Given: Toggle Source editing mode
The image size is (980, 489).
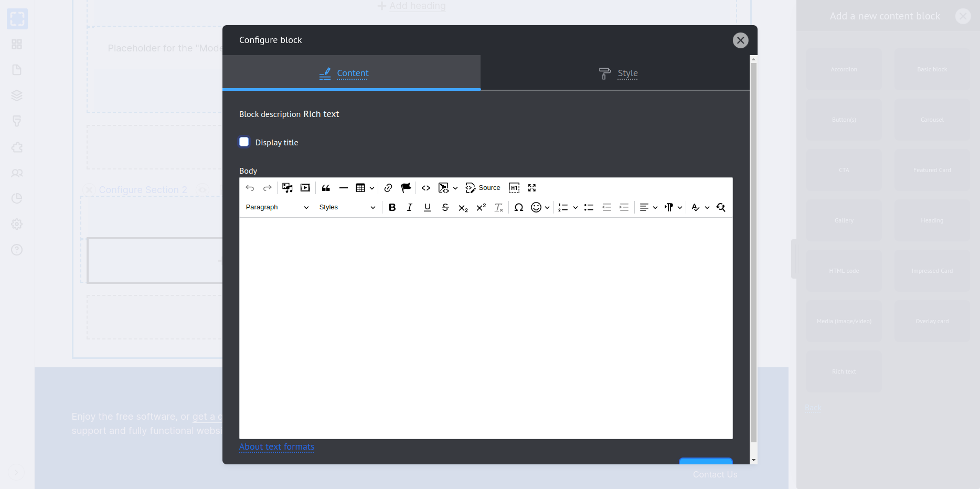Looking at the screenshot, I should (x=483, y=188).
